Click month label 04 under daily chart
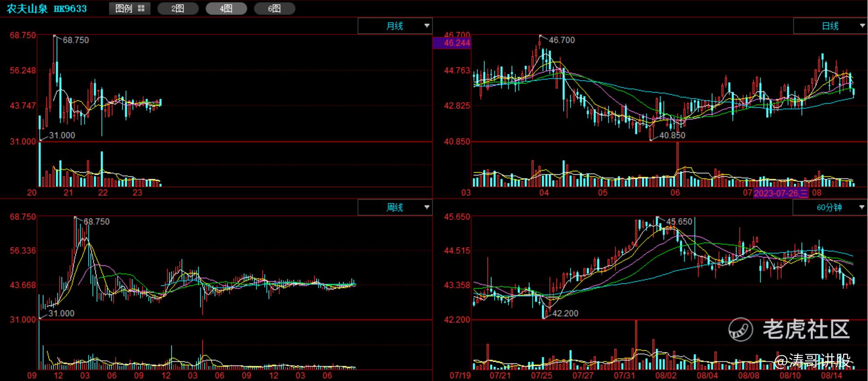The image size is (868, 381). coord(544,193)
